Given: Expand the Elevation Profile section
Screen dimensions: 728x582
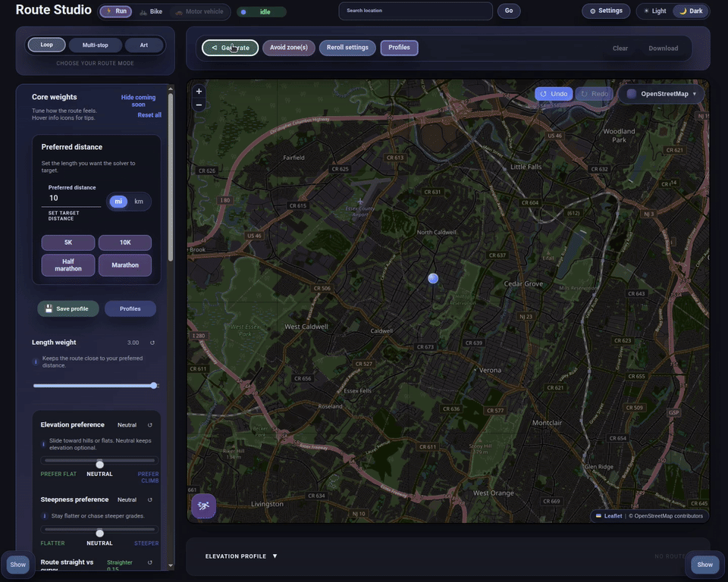Looking at the screenshot, I should tap(241, 556).
